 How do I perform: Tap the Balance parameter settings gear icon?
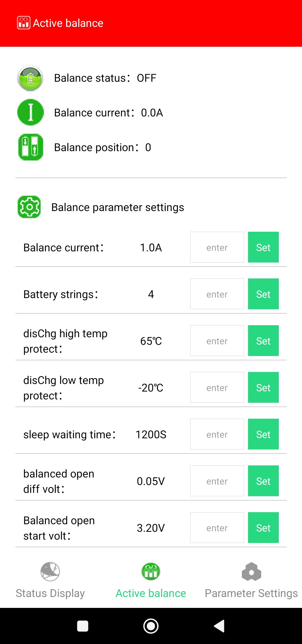[29, 207]
